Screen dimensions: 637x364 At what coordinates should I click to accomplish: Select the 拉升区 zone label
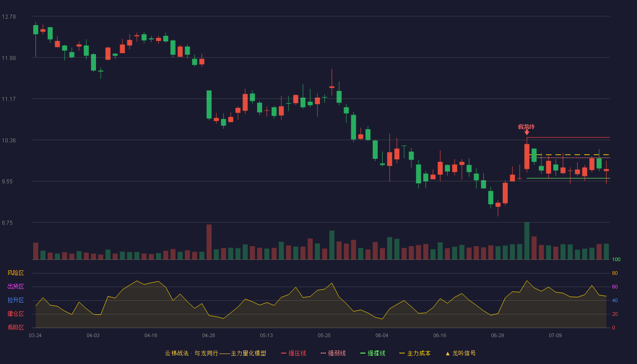click(15, 300)
